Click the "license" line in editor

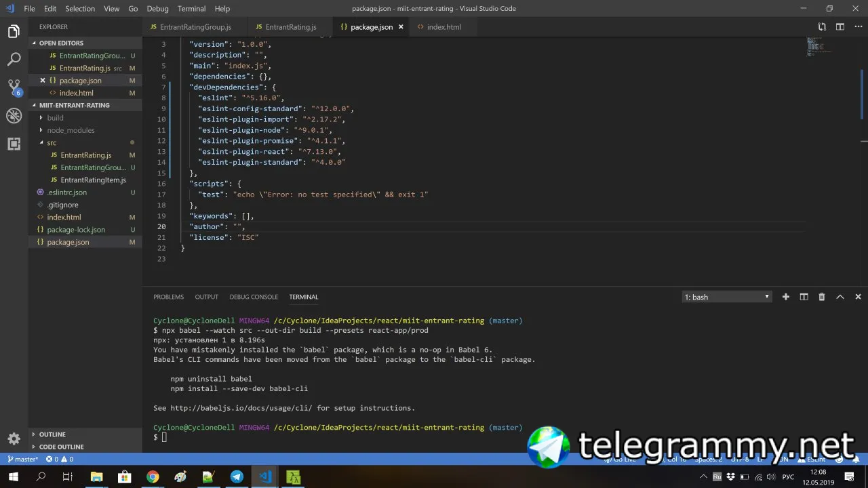[224, 237]
